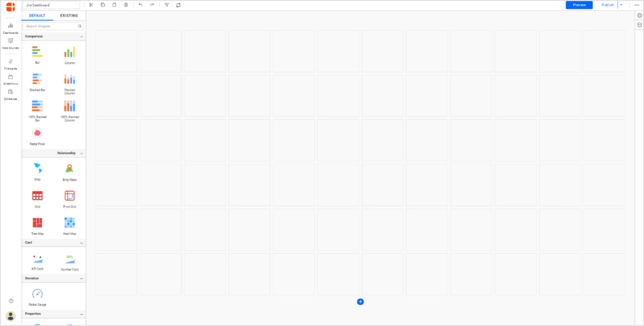Select the KPI Card widget
Viewport: 644px width, 326px height.
point(37,259)
